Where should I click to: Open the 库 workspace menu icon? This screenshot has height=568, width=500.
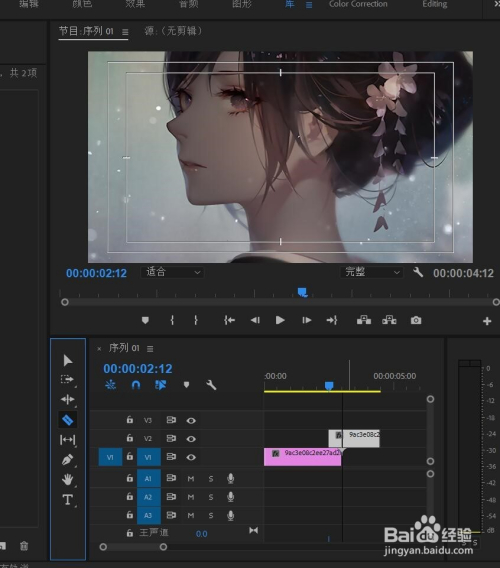click(x=309, y=5)
